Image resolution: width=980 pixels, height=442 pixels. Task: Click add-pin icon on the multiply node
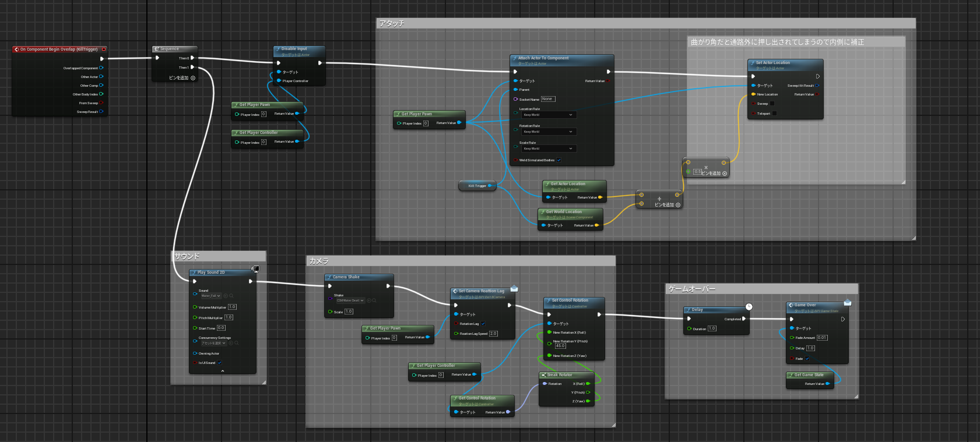point(725,174)
